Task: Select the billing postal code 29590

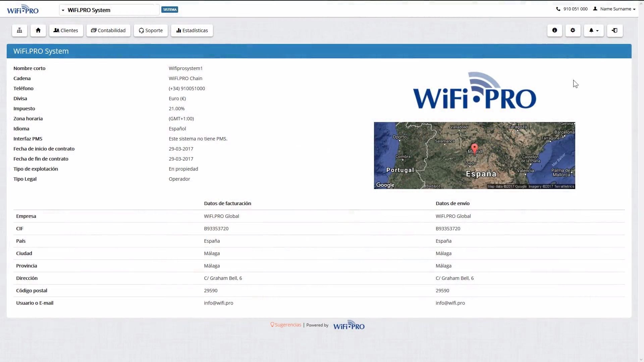Action: pyautogui.click(x=211, y=291)
